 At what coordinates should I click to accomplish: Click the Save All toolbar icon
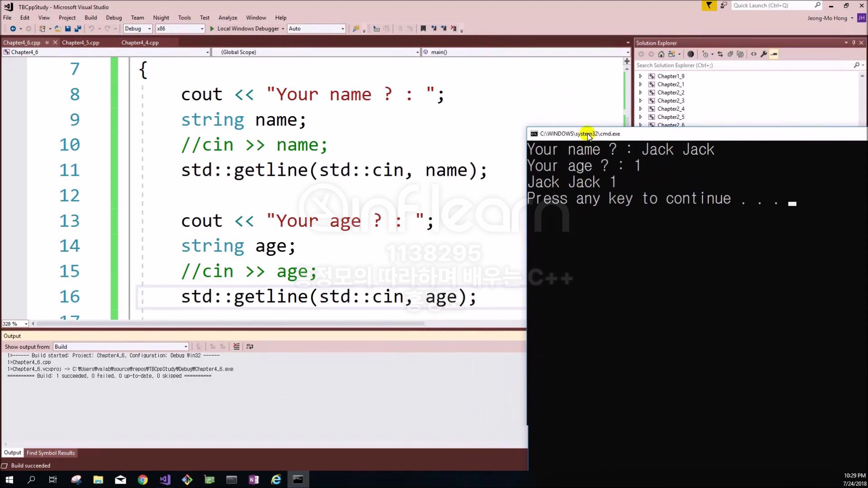pos(78,28)
